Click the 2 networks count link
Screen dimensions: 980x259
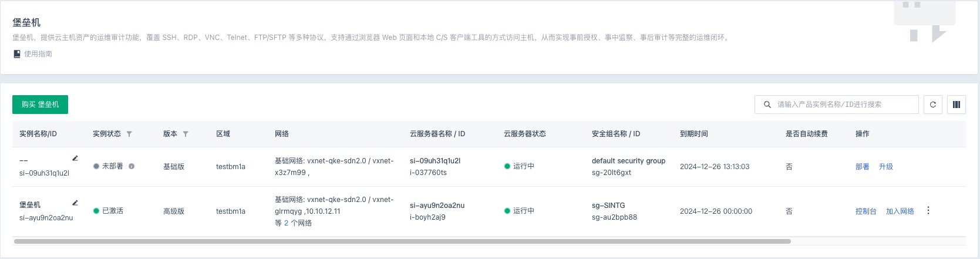pyautogui.click(x=287, y=223)
